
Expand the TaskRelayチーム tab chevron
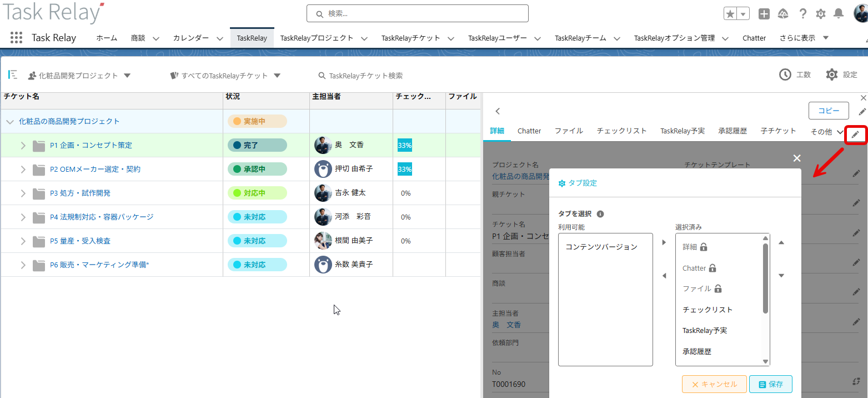(618, 38)
